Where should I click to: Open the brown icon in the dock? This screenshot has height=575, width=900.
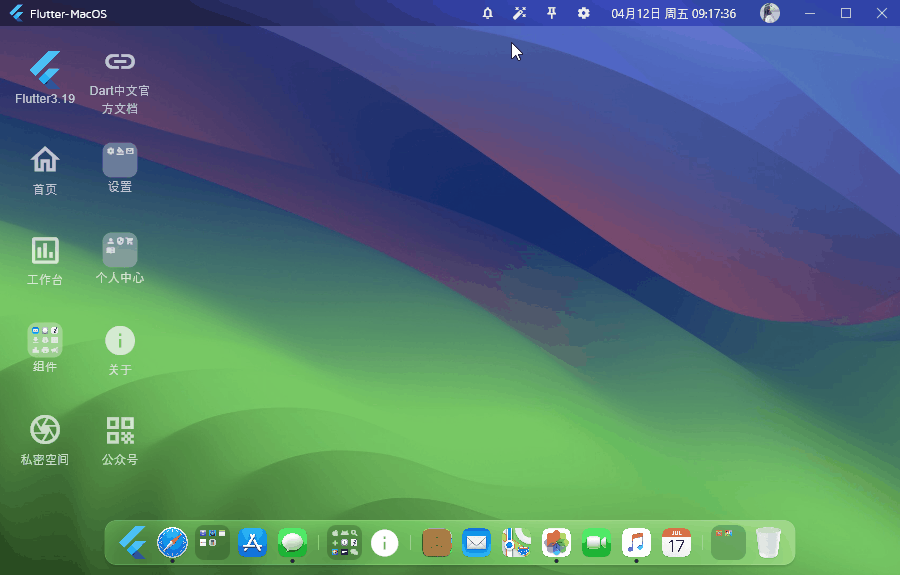click(x=437, y=542)
